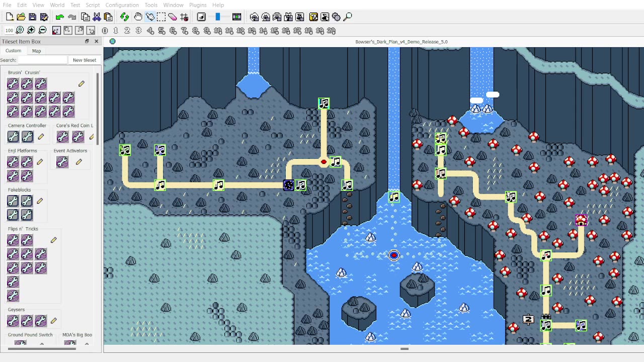This screenshot has height=362, width=644.
Task: Edit the Enjl Platforms tileset with pencil
Action: [x=40, y=162]
